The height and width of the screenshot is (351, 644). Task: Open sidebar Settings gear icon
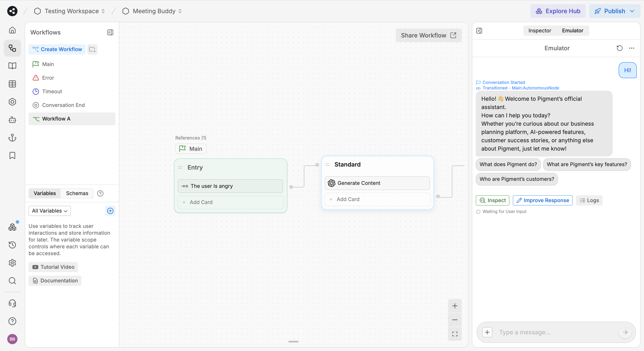coord(12,263)
